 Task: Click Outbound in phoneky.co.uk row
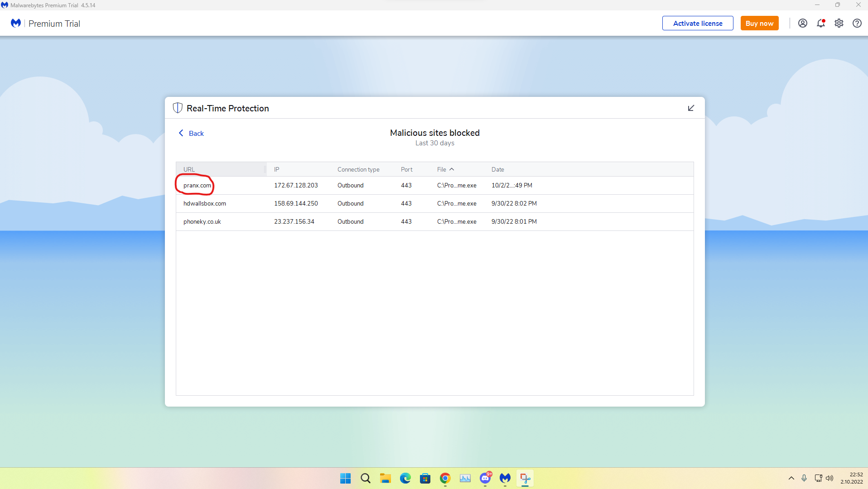pos(350,221)
